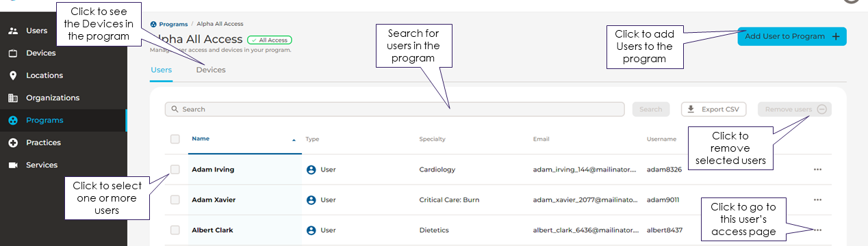Click the Type column header
Image resolution: width=868 pixels, height=246 pixels.
(x=312, y=139)
